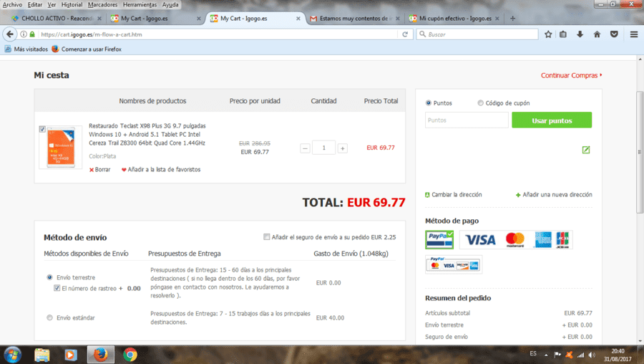Image resolution: width=644 pixels, height=364 pixels.
Task: Open the Ayuda menu
Action: (170, 4)
